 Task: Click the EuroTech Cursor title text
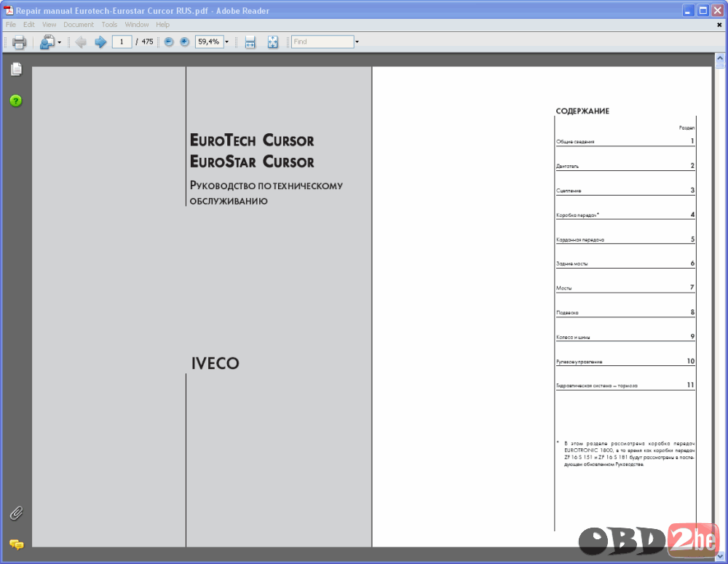(x=252, y=140)
